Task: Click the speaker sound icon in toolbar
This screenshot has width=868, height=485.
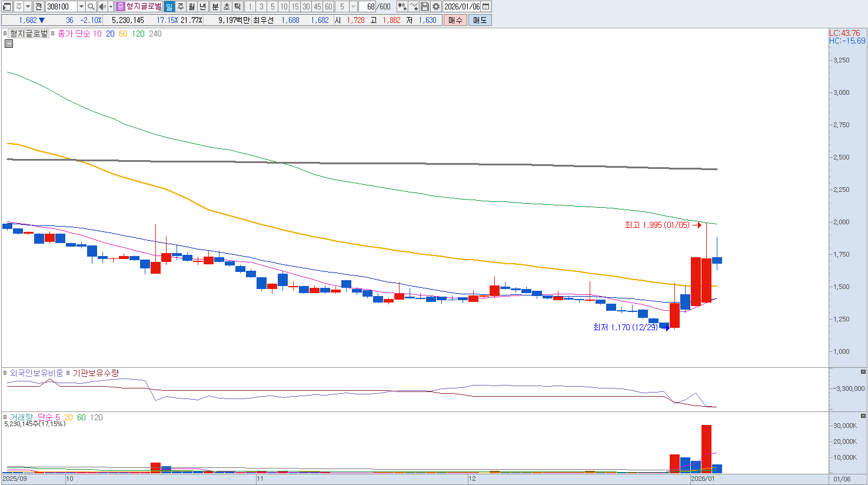Action: (102, 6)
